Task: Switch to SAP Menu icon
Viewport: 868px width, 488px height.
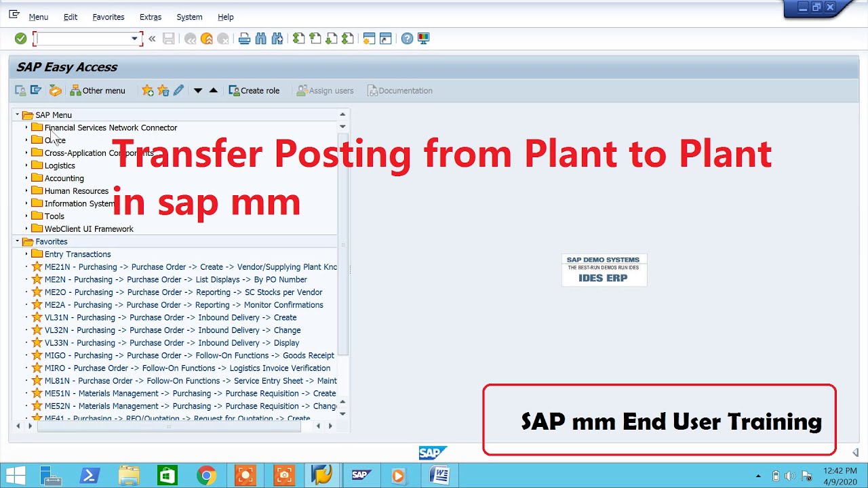Action: pos(37,90)
